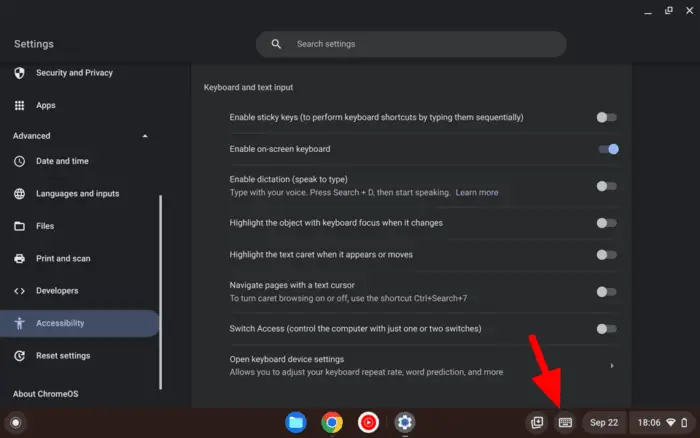Click the battery icon in status tray
700x438 pixels.
point(684,422)
